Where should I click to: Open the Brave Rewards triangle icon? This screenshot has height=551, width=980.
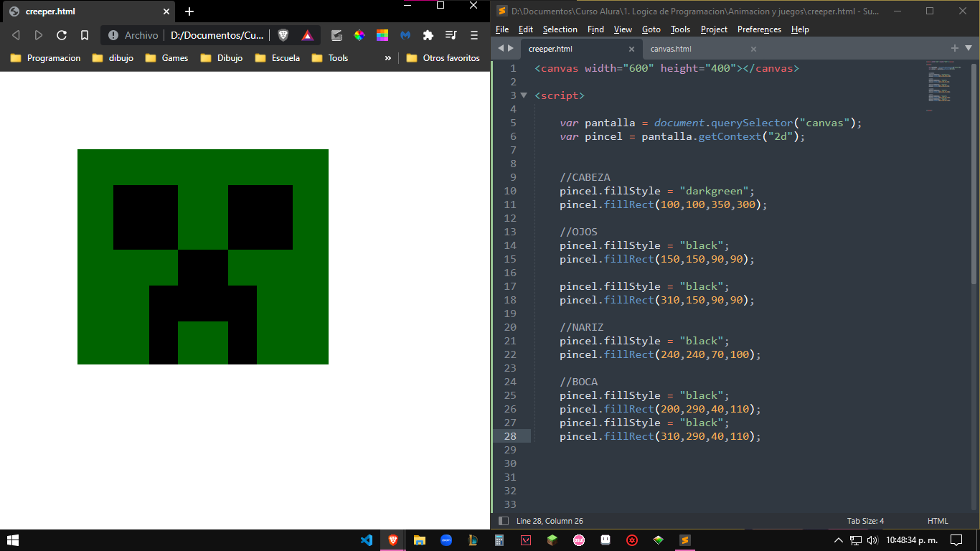point(307,35)
